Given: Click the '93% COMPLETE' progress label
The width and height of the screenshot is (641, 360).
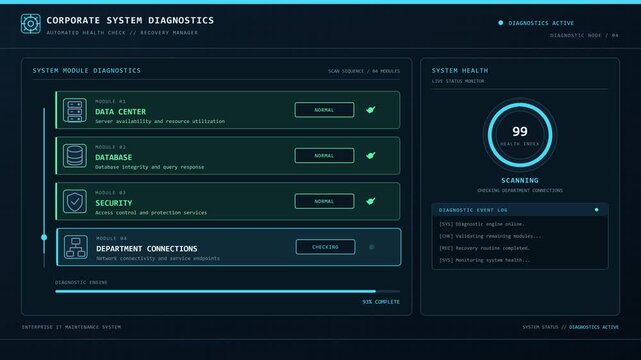Looking at the screenshot, I should click(381, 302).
